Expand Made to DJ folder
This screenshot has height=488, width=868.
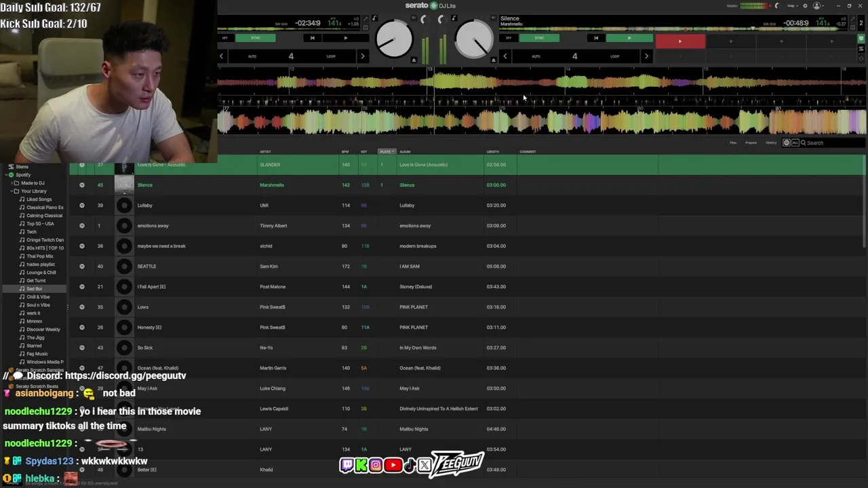click(12, 183)
